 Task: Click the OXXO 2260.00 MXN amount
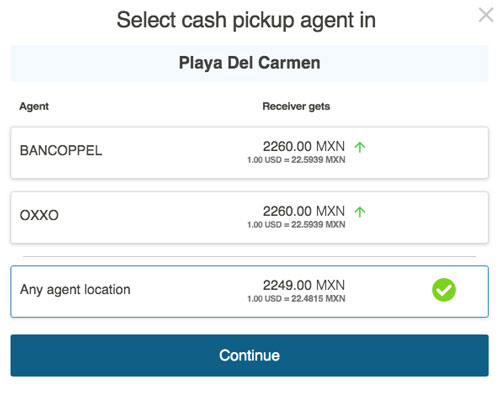point(304,211)
